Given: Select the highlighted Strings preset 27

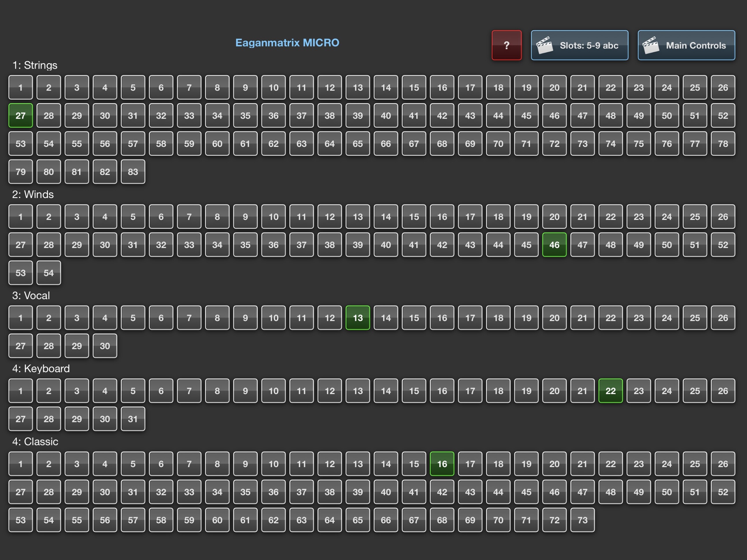Looking at the screenshot, I should (x=21, y=115).
